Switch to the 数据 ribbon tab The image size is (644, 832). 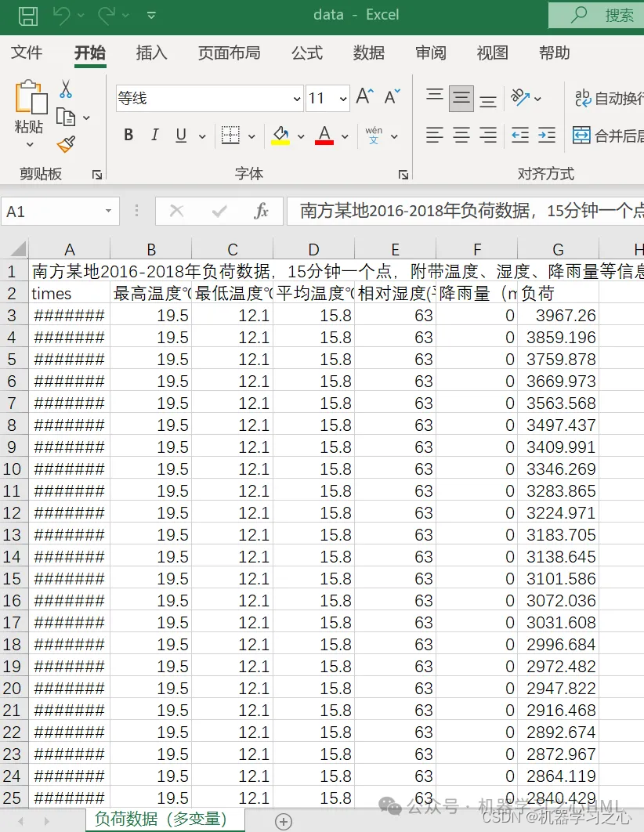click(x=369, y=52)
